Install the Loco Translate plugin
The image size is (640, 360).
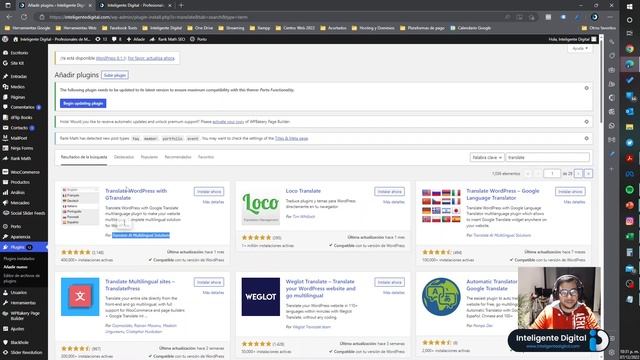389,191
